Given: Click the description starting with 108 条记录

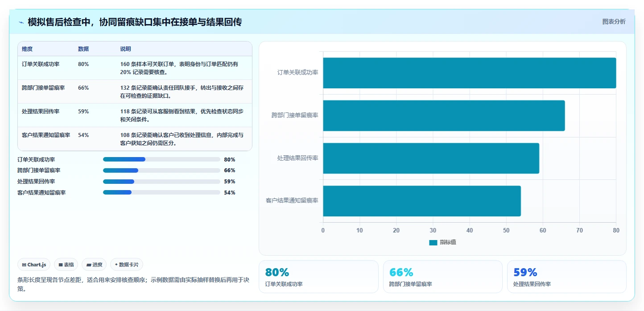Looking at the screenshot, I should (182, 139).
